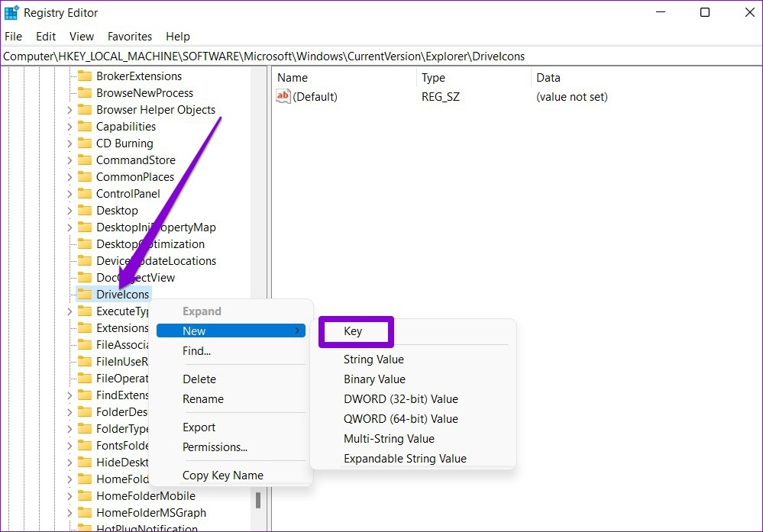Choose DWORD (32-bit) Value

click(400, 399)
